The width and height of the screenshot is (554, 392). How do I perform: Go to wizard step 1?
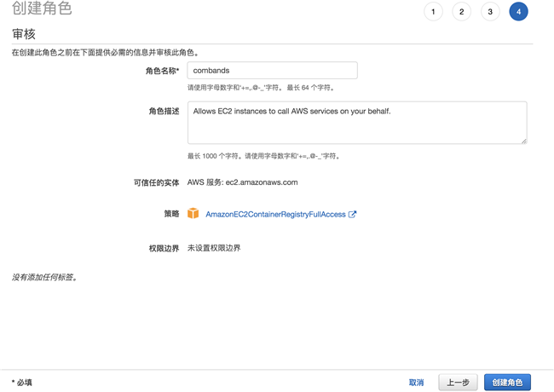tap(433, 12)
